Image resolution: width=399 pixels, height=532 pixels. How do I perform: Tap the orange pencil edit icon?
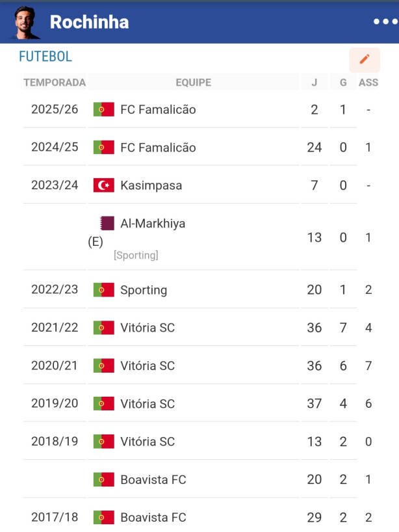pyautogui.click(x=365, y=60)
